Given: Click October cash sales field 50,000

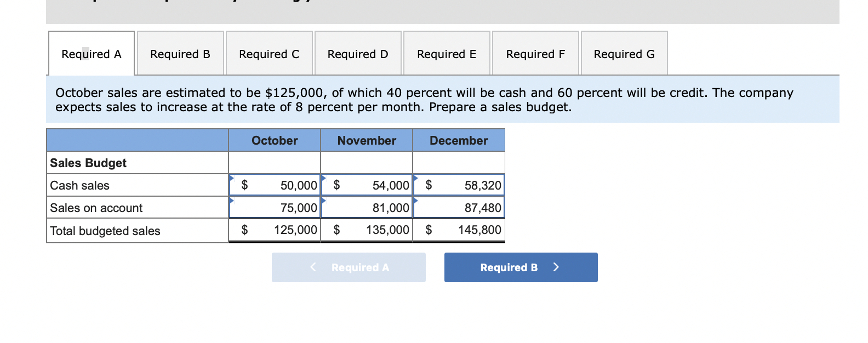Looking at the screenshot, I should 275,185.
